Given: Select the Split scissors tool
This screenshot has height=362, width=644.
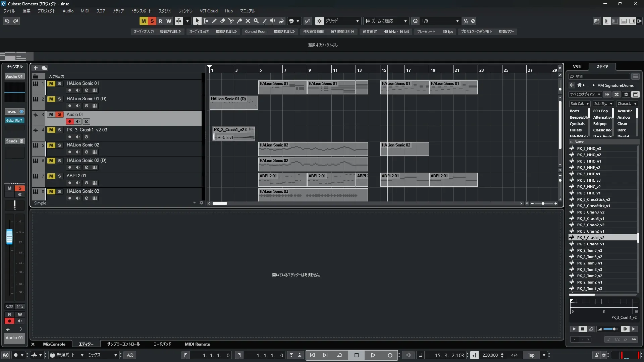Looking at the screenshot, I should [231, 21].
